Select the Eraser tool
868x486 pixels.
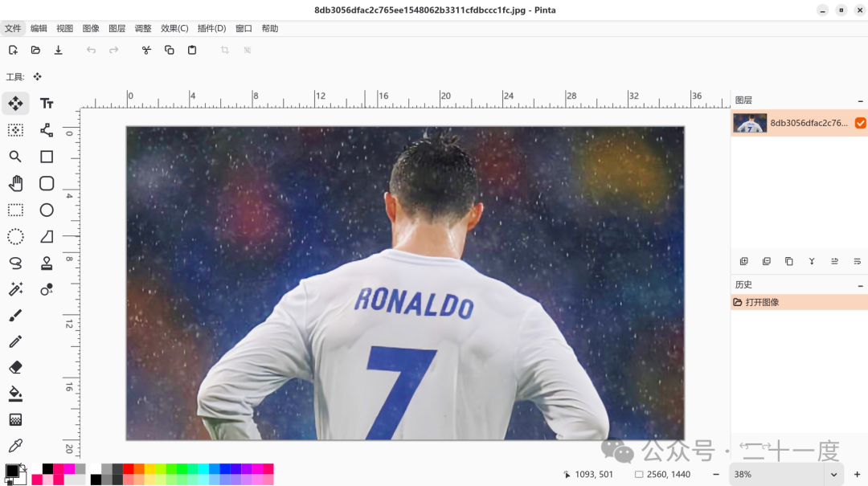point(15,367)
